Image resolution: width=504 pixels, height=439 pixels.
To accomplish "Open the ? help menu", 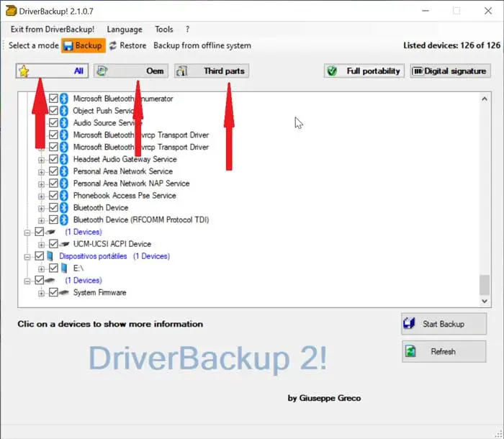I will coord(187,30).
